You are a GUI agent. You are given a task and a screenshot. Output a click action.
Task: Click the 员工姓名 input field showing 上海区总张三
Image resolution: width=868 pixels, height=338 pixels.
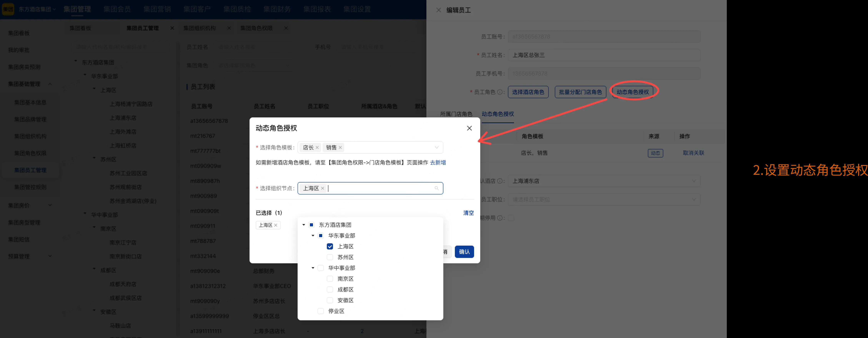pyautogui.click(x=603, y=55)
